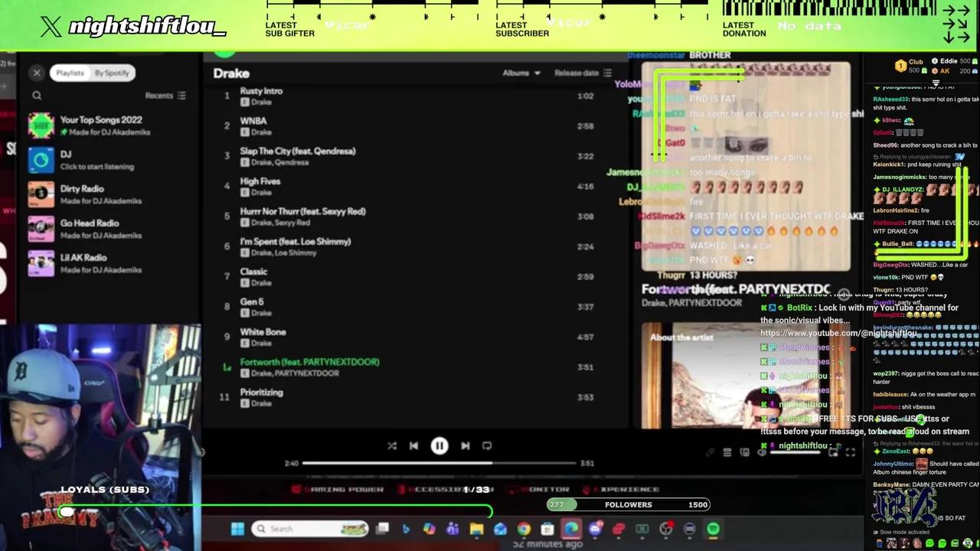This screenshot has height=551, width=980.
Task: Open the Recents sort menu
Action: (x=165, y=96)
